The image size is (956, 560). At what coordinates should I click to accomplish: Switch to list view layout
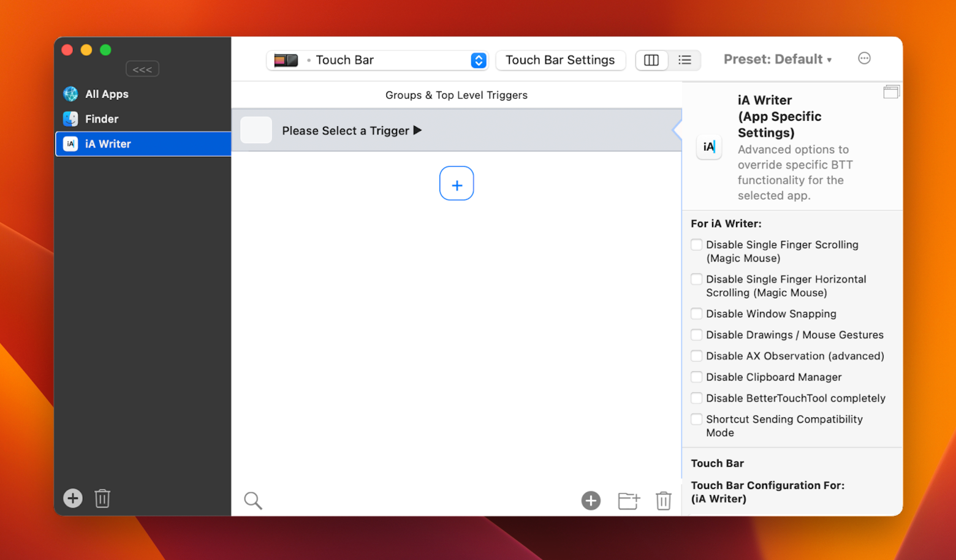[x=685, y=60]
